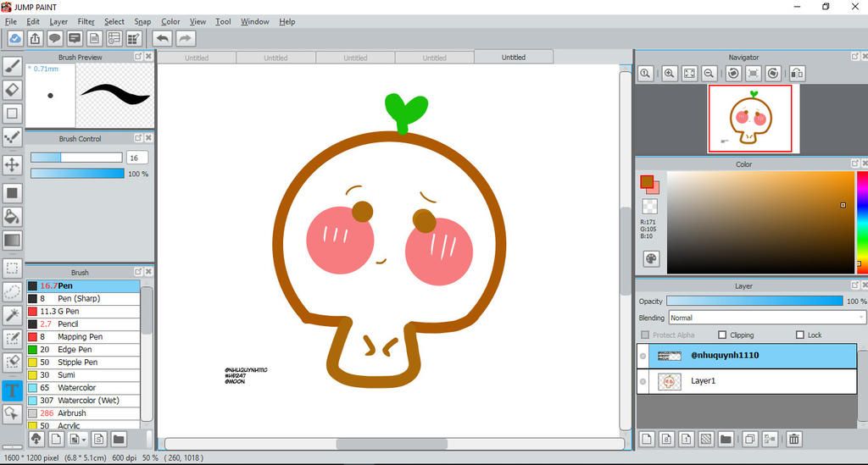
Task: Open the File menu
Action: (x=10, y=21)
